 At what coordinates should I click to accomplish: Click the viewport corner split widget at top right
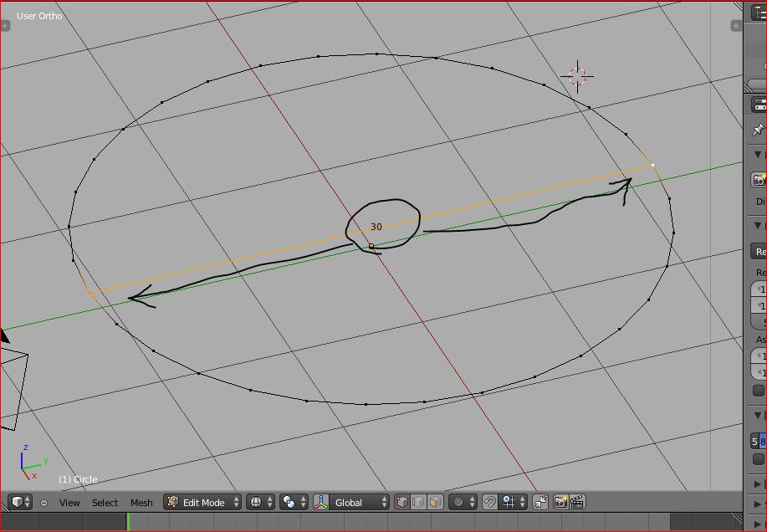pos(738,7)
